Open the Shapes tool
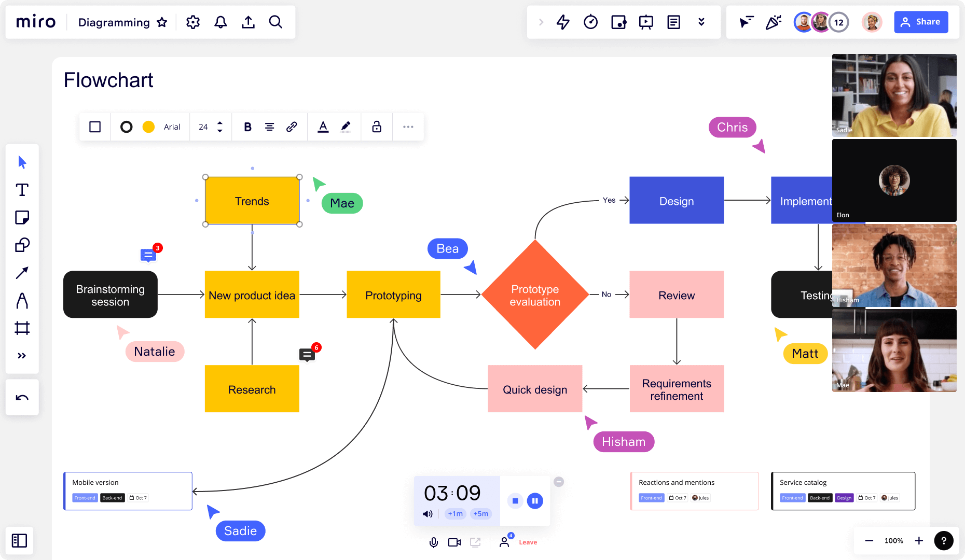 [x=22, y=245]
